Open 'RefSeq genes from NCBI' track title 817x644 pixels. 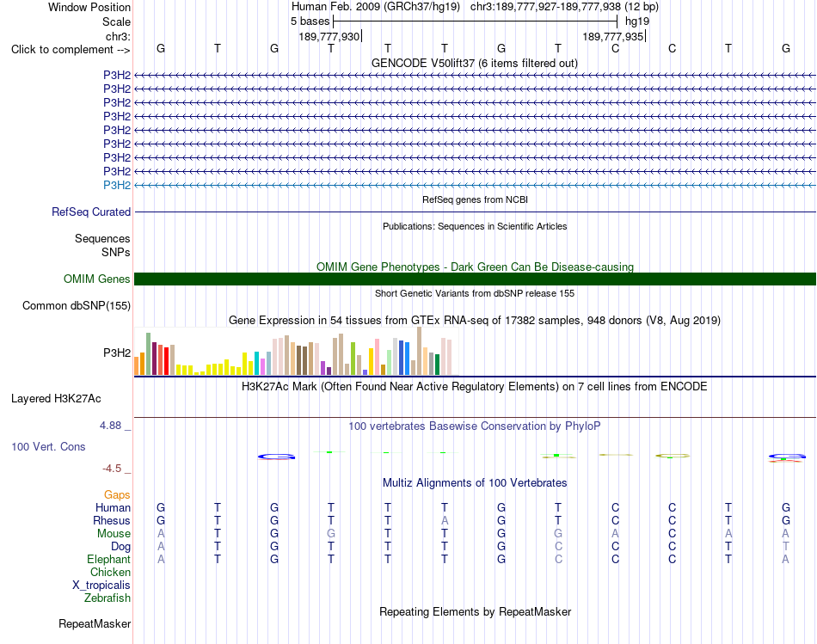click(x=475, y=199)
